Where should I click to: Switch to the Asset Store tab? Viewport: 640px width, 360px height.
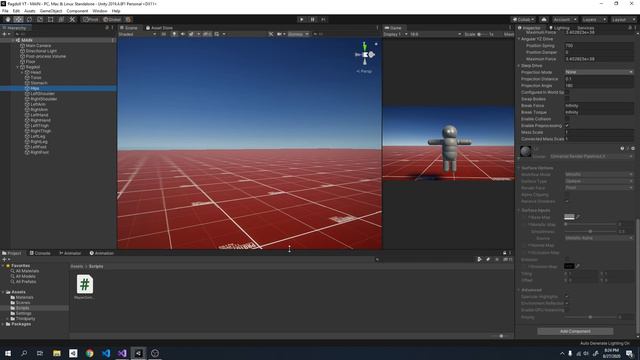159,28
